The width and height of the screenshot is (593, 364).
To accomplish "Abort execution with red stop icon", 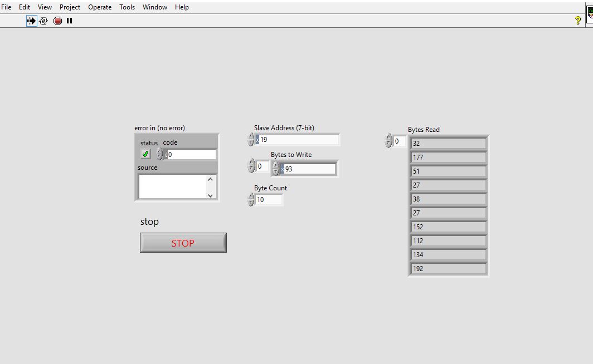I will click(x=57, y=21).
